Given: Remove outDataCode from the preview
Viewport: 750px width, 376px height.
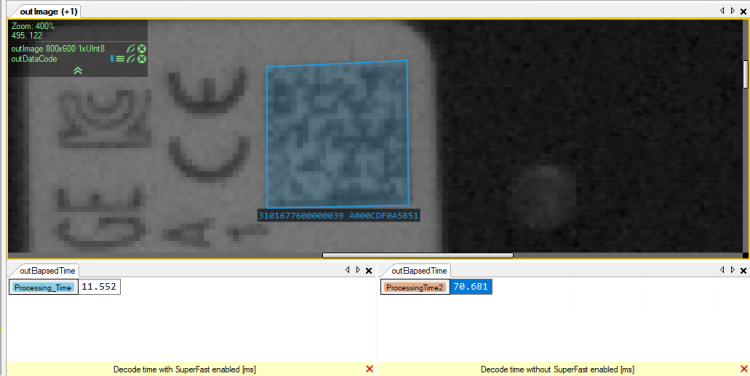Looking at the screenshot, I should click(x=142, y=59).
